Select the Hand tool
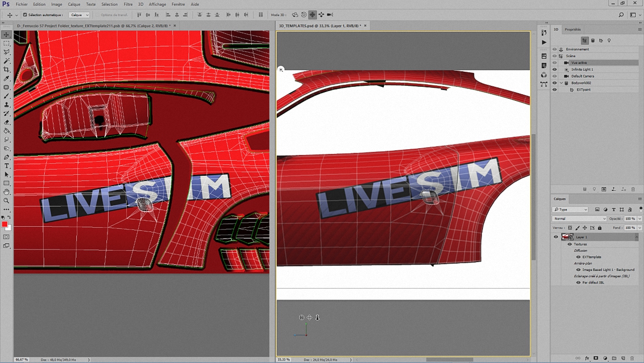This screenshot has width=644, height=363. point(7,192)
